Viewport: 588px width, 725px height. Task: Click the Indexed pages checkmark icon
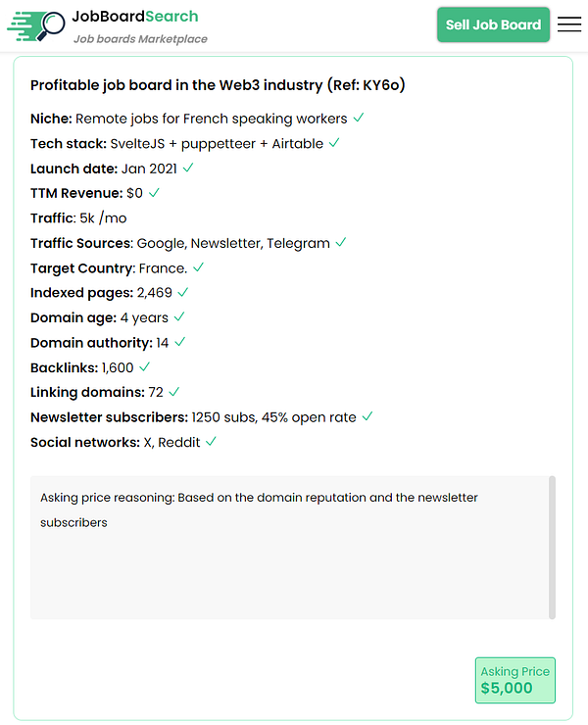click(x=183, y=292)
